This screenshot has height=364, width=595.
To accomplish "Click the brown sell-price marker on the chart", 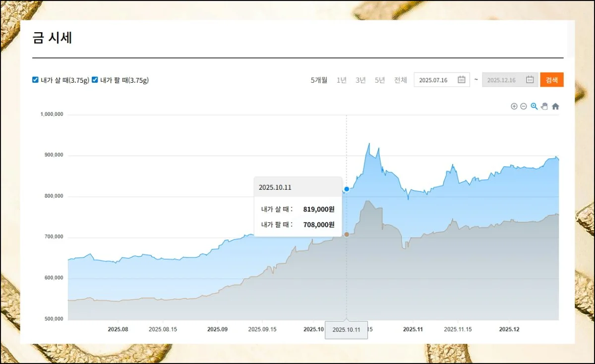I will point(347,234).
